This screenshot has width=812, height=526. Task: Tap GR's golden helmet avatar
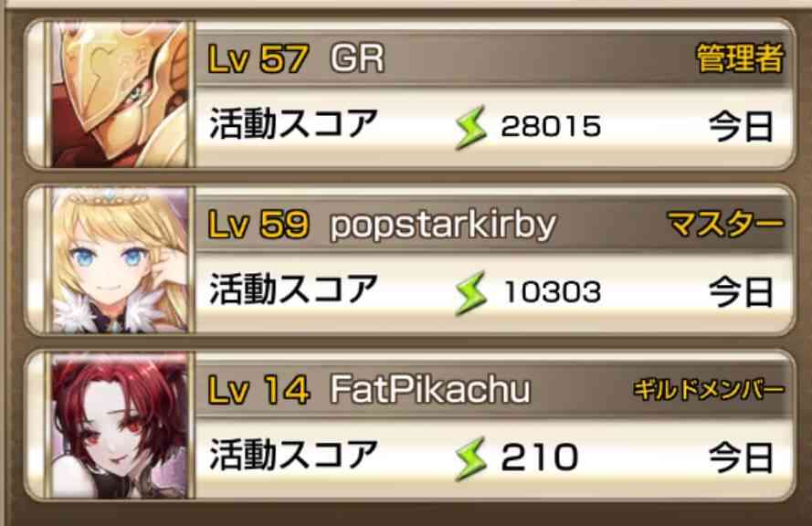tap(120, 94)
